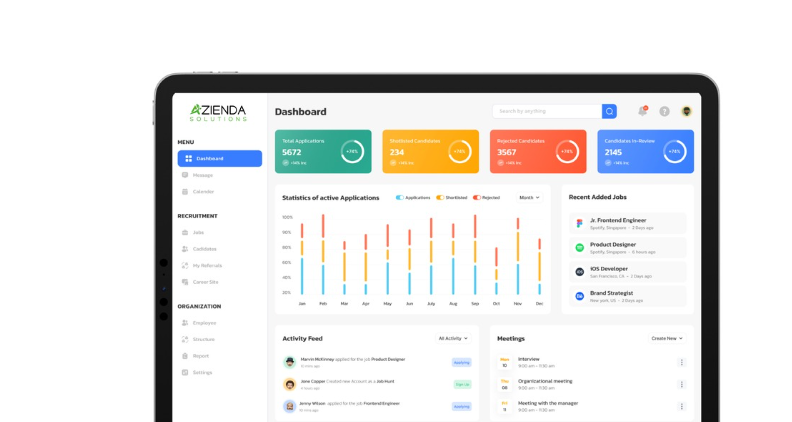Click the blue search magnifier button
792x422 pixels.
pyautogui.click(x=609, y=111)
